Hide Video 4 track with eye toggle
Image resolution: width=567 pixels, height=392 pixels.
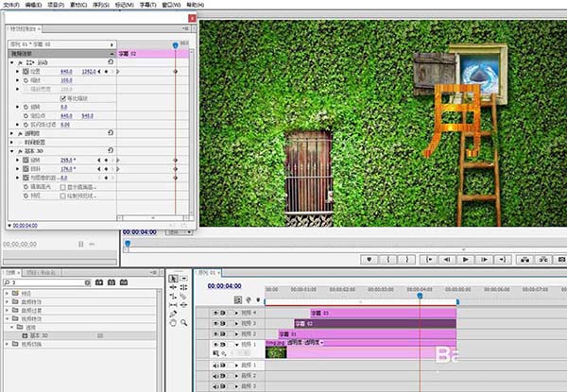coord(215,313)
